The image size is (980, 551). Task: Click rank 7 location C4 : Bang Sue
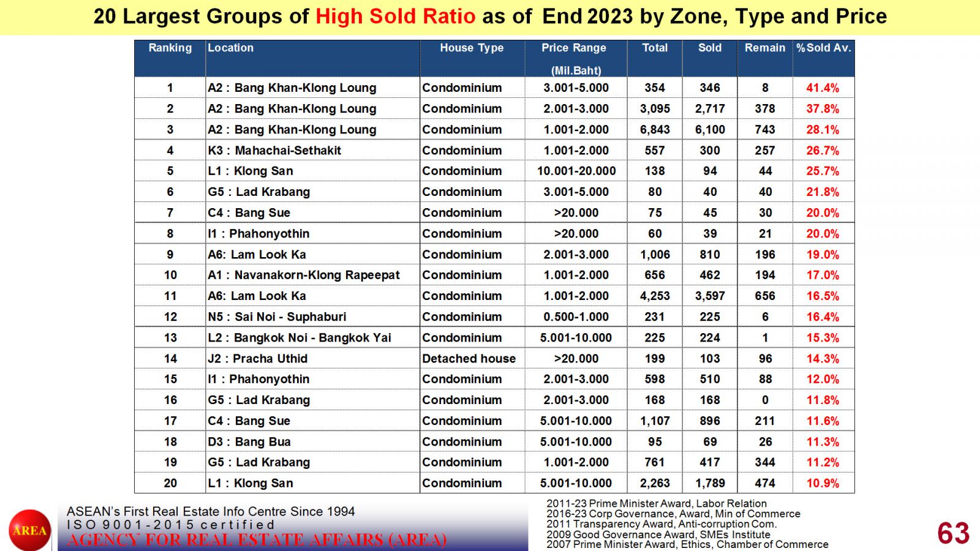click(x=249, y=212)
